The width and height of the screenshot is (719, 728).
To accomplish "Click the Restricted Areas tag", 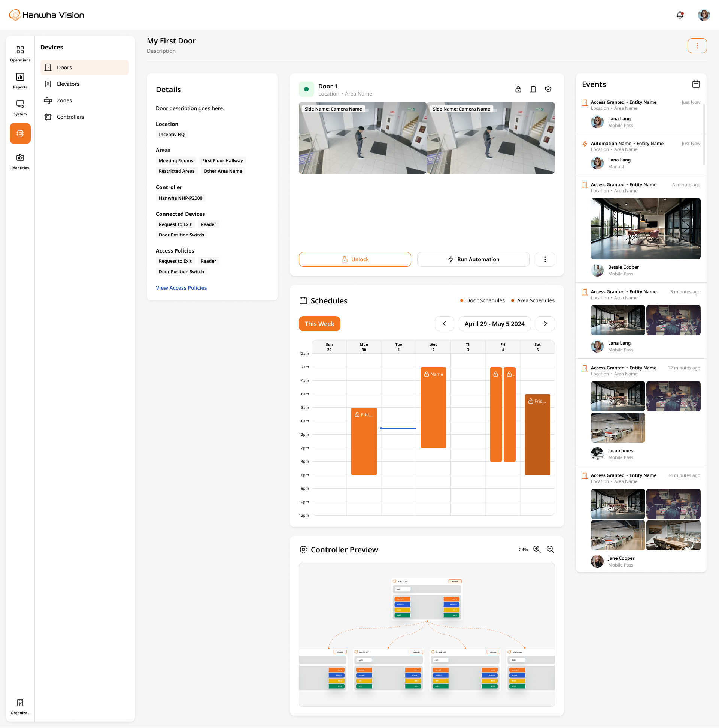I will [x=176, y=172].
